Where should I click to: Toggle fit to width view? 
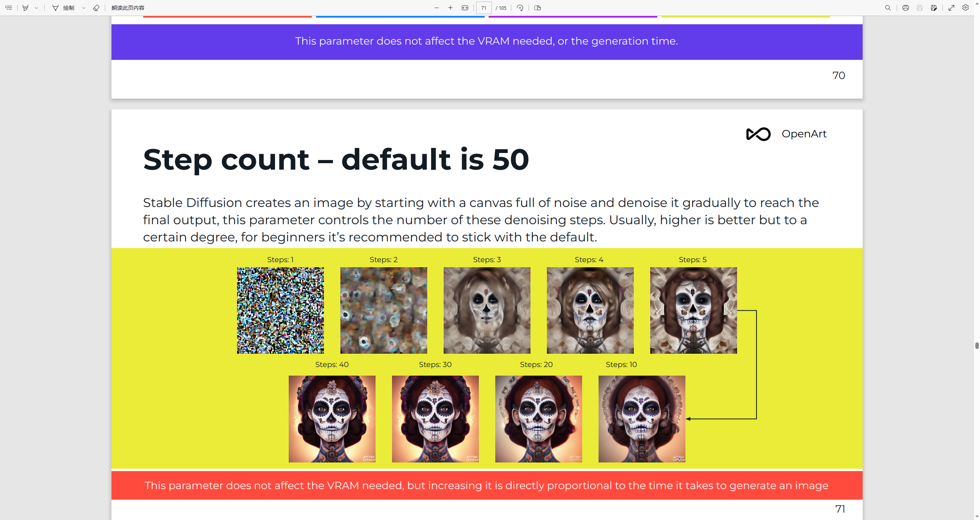pyautogui.click(x=465, y=8)
